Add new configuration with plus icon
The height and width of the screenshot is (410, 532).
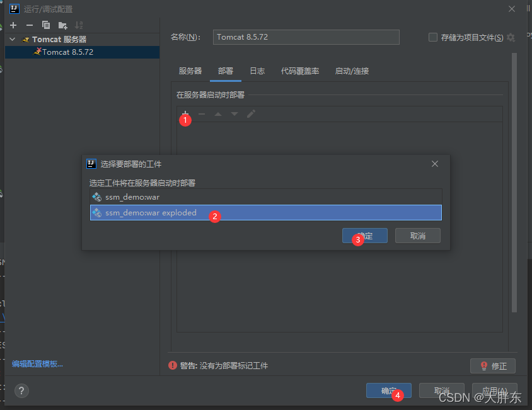pos(13,25)
